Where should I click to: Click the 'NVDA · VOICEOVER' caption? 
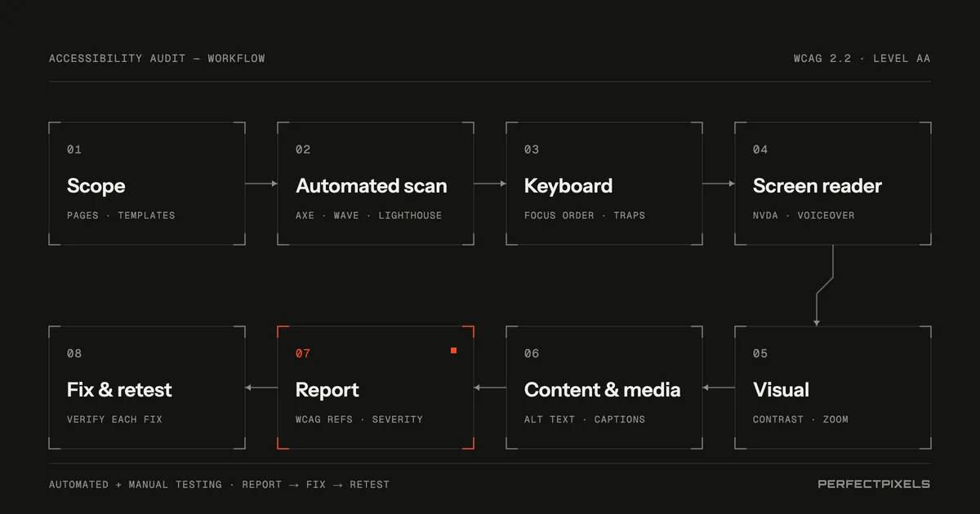pyautogui.click(x=804, y=215)
